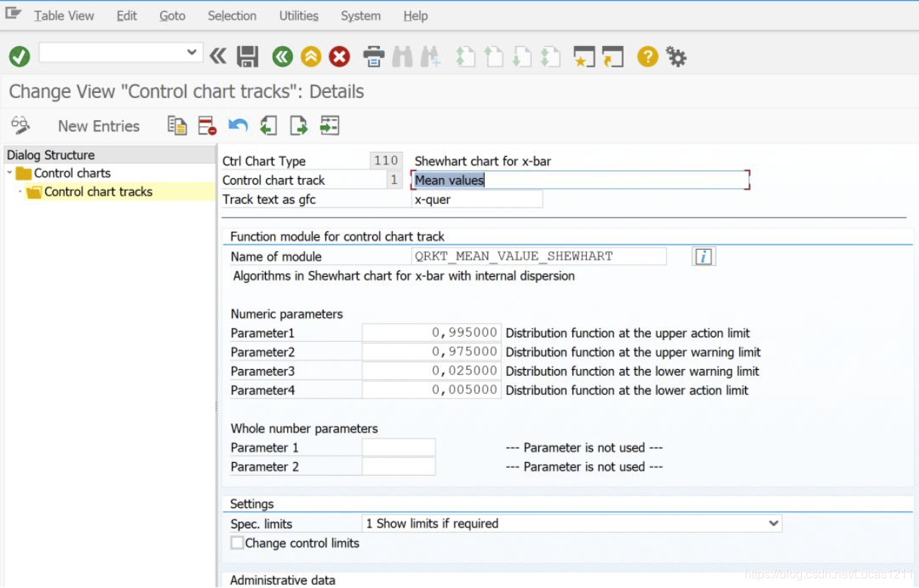
Task: Click the Administrative data section heading
Action: coord(282,580)
